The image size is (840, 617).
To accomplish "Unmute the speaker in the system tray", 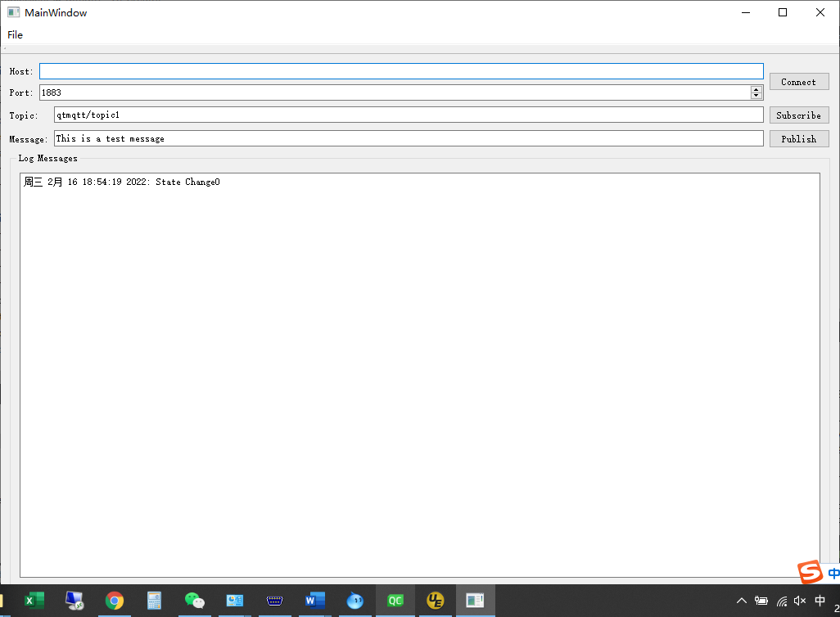I will click(798, 600).
